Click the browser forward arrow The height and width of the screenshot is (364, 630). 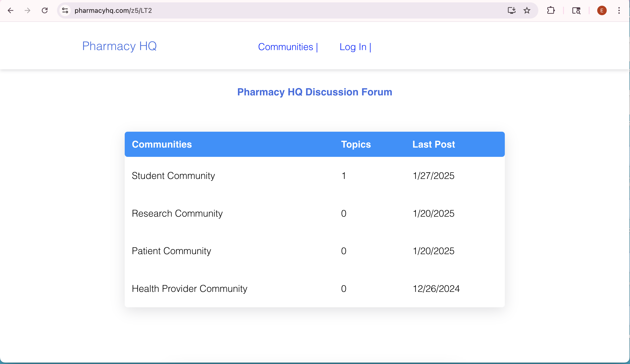click(28, 10)
